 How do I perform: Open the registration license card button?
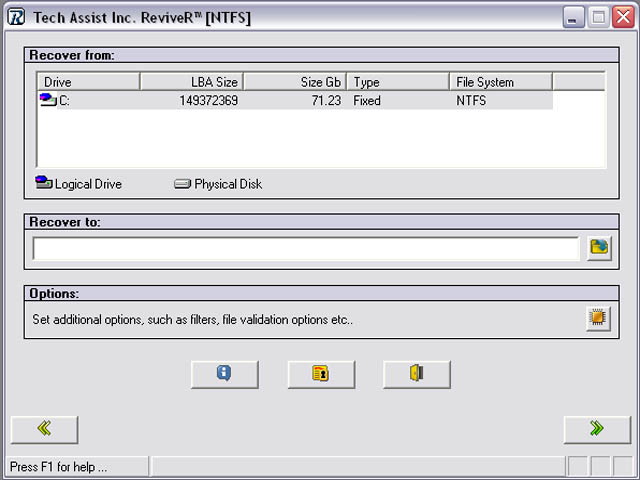[321, 374]
